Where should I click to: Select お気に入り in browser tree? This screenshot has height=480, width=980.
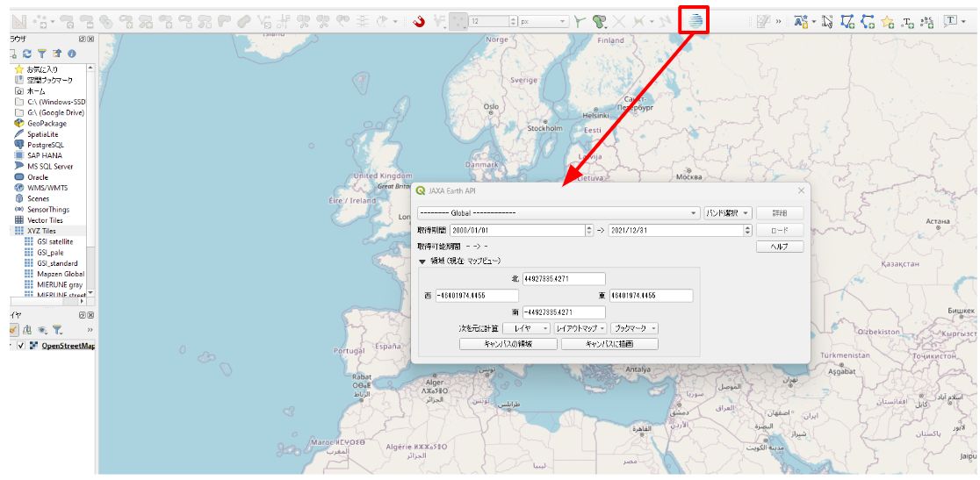tap(42, 69)
